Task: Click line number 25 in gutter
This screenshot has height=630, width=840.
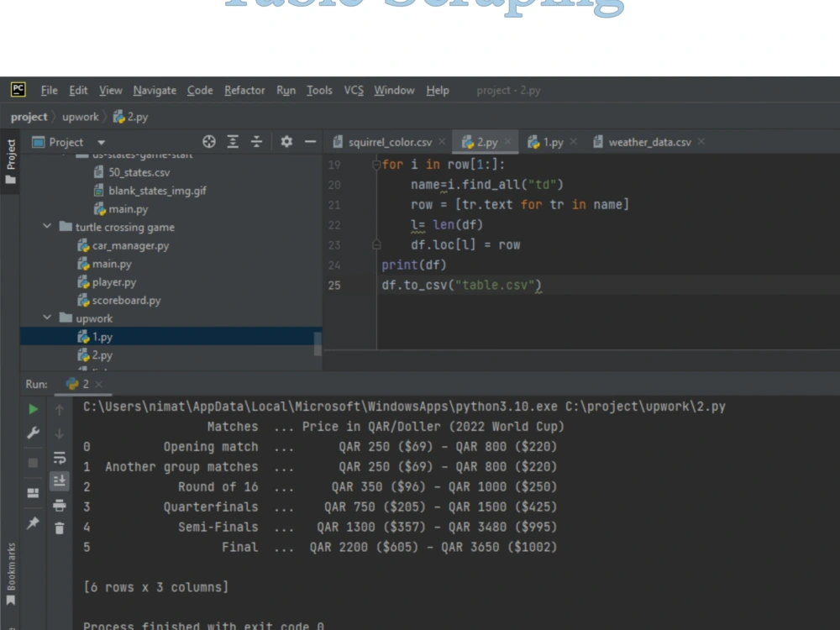Action: 334,286
